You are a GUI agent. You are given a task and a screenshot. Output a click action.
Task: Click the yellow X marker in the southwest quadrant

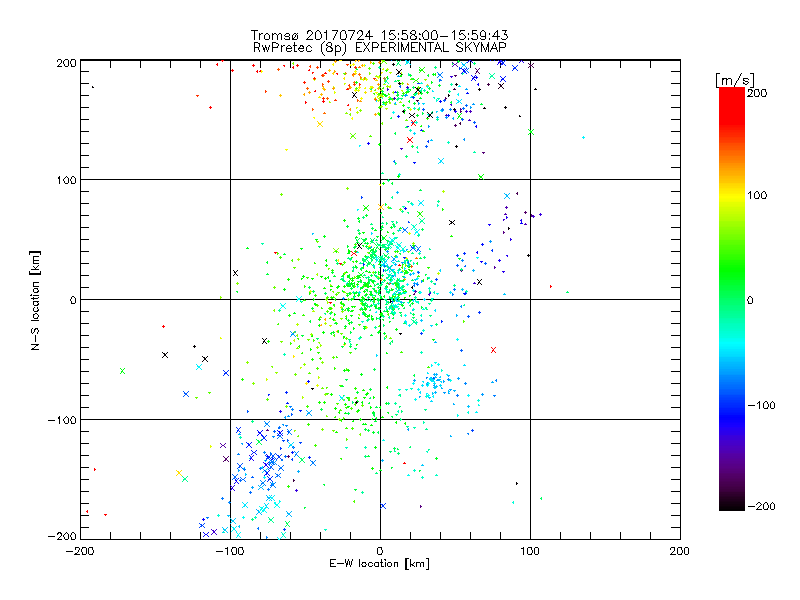click(179, 473)
